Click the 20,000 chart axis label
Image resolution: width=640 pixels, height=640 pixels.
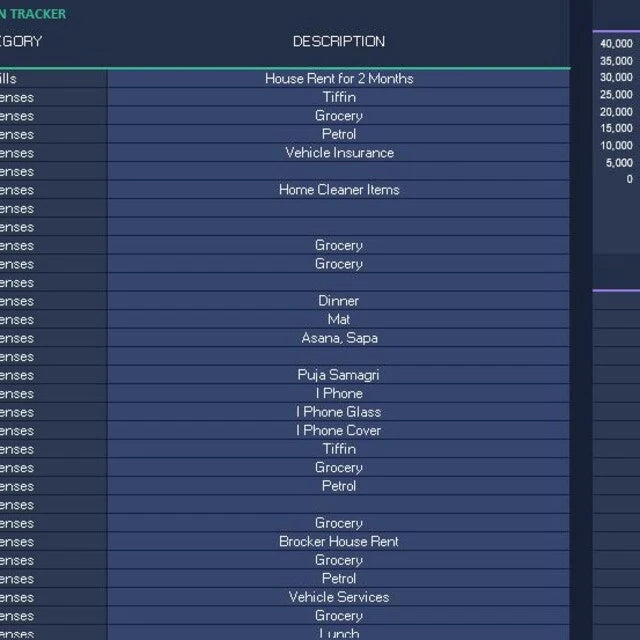(616, 111)
